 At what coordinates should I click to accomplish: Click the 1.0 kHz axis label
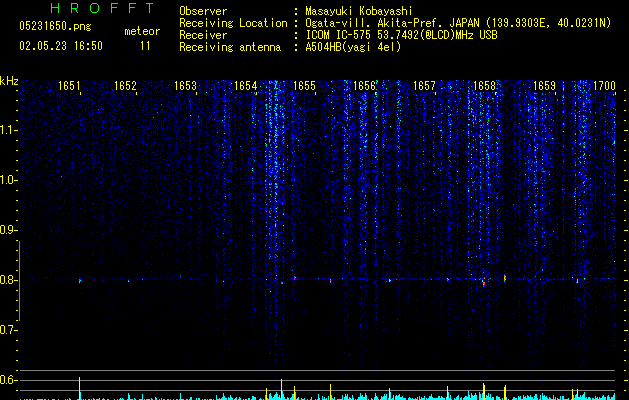[8, 180]
